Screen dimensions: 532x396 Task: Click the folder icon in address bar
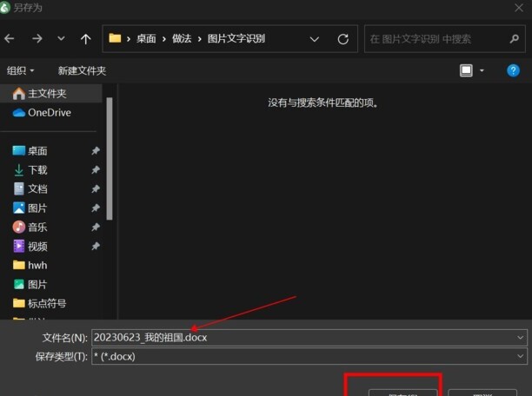pos(115,38)
